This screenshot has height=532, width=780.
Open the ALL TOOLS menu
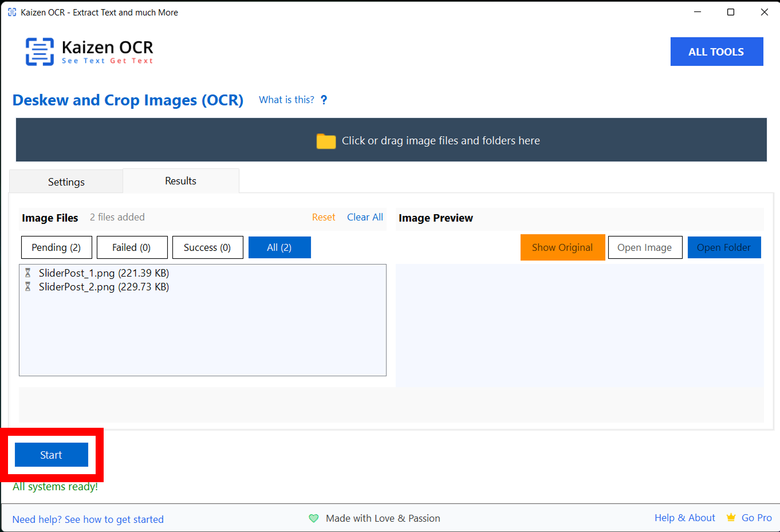716,52
